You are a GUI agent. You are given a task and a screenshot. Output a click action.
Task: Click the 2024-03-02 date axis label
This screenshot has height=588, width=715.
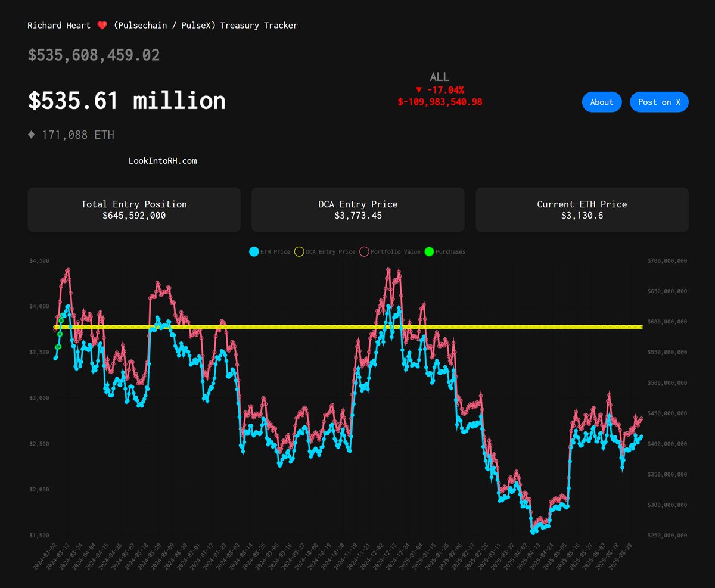pyautogui.click(x=45, y=555)
